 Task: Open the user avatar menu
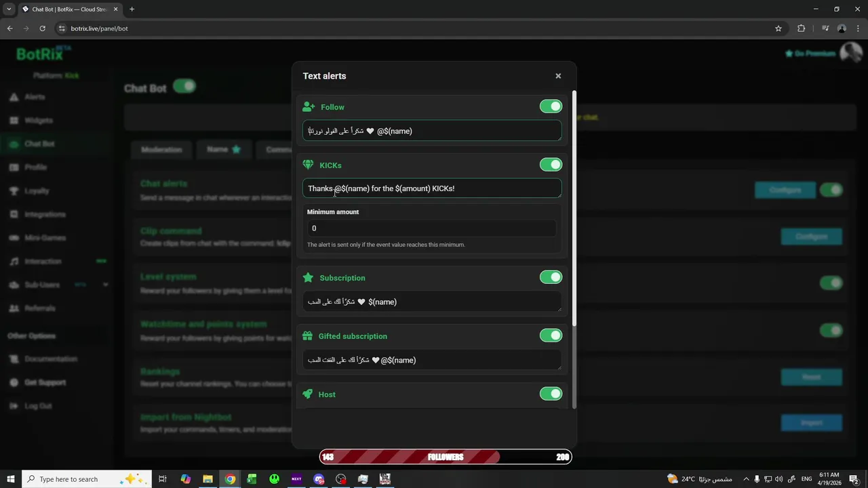coord(850,53)
